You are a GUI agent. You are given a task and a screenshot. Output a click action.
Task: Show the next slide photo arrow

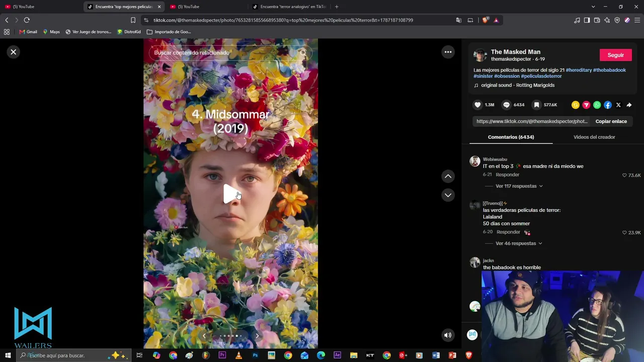(x=257, y=336)
